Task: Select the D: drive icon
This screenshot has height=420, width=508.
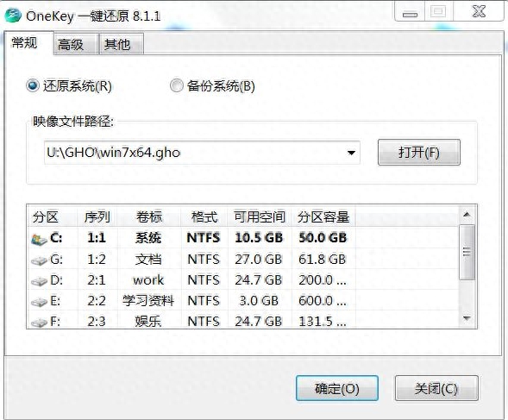Action: [39, 281]
